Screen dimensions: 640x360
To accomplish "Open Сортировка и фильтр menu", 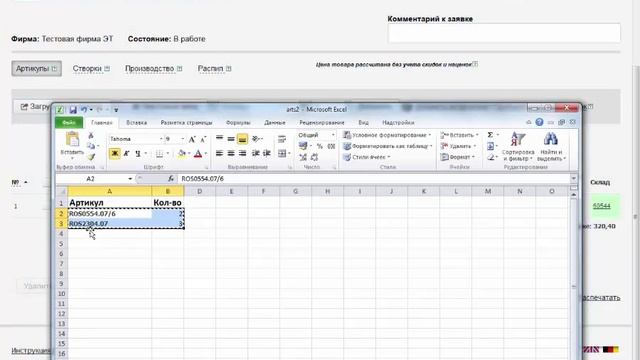I will coord(518,146).
